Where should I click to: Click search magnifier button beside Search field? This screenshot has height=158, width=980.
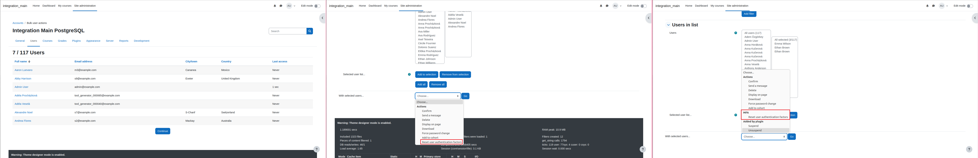pos(310,31)
